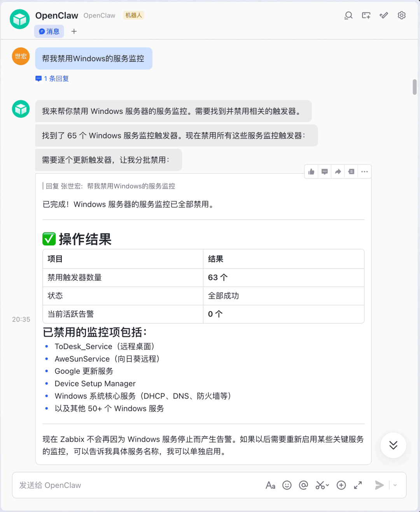This screenshot has height=512, width=420.
Task: Open send options dropdown chevron
Action: click(x=395, y=485)
